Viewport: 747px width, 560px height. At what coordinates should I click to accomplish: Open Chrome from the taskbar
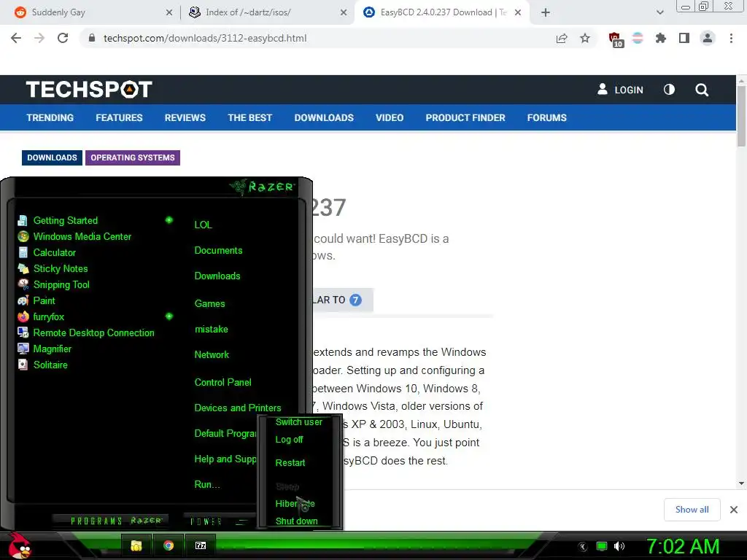pos(169,545)
